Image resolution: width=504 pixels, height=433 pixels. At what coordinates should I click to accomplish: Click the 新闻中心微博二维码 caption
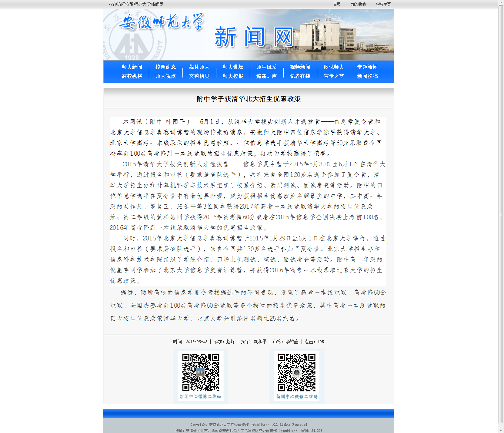coord(200,397)
